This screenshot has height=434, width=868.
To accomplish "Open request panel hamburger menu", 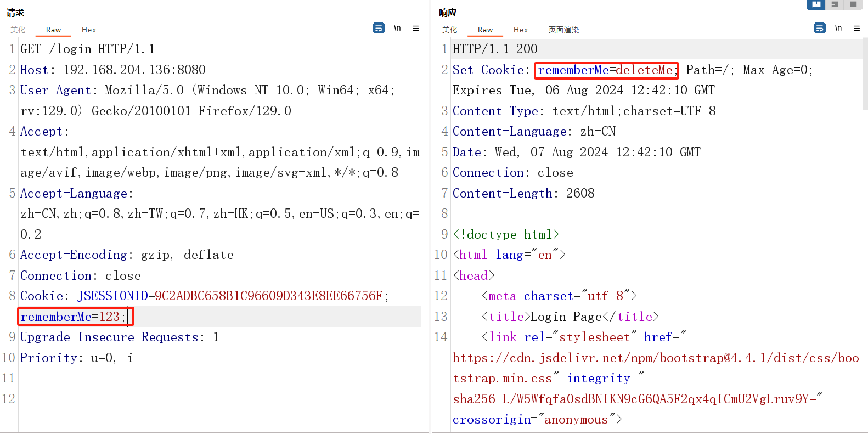I will 416,28.
